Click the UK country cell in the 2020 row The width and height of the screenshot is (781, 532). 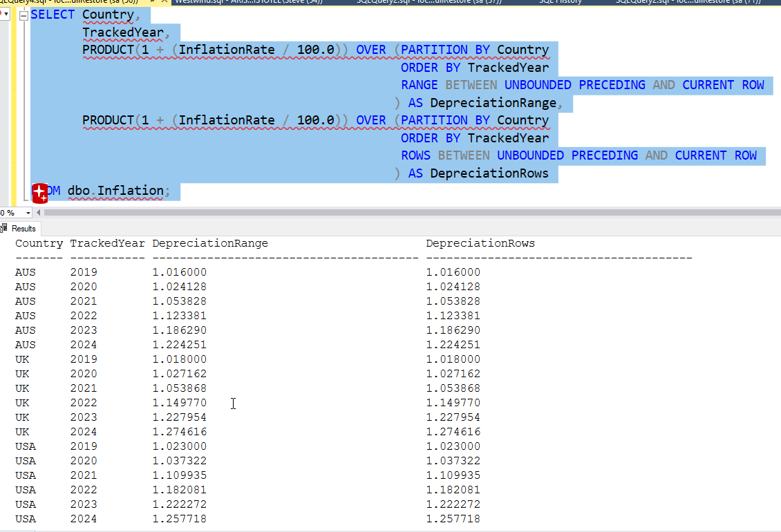[22, 374]
